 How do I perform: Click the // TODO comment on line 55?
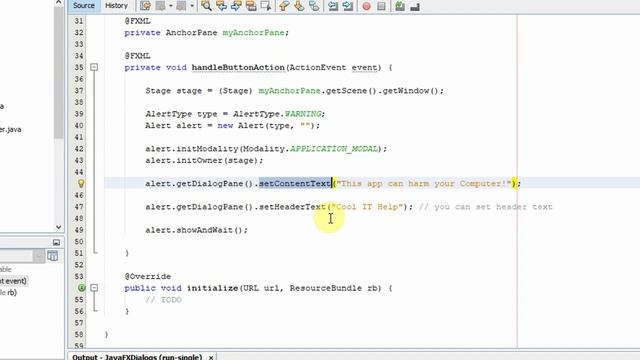tap(163, 300)
